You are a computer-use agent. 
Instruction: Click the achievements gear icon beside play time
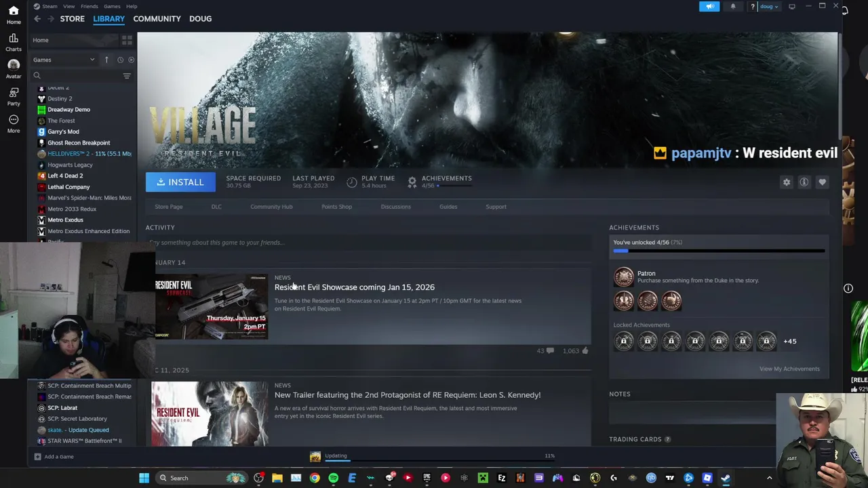coord(412,182)
